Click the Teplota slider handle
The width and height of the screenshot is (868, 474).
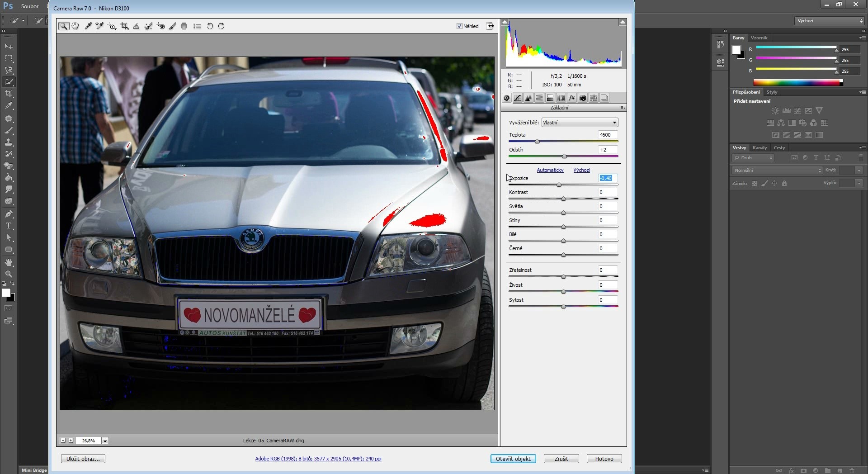click(538, 142)
